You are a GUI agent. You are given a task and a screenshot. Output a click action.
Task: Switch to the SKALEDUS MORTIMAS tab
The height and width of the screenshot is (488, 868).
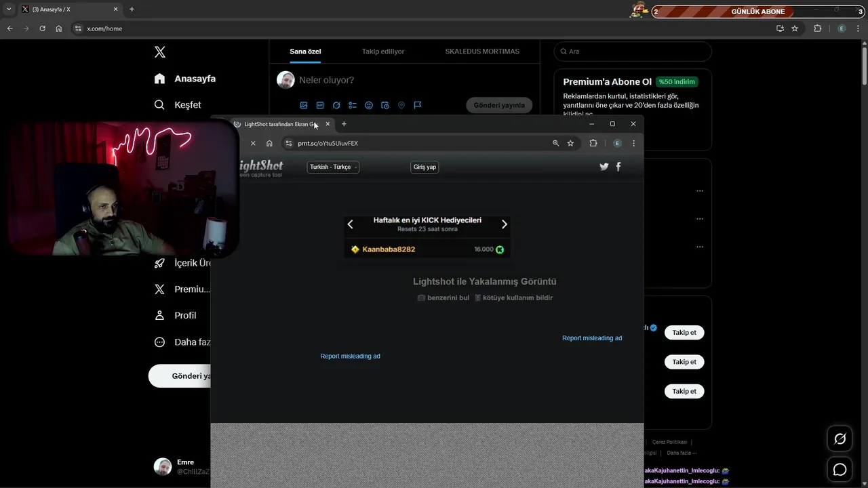pyautogui.click(x=482, y=52)
